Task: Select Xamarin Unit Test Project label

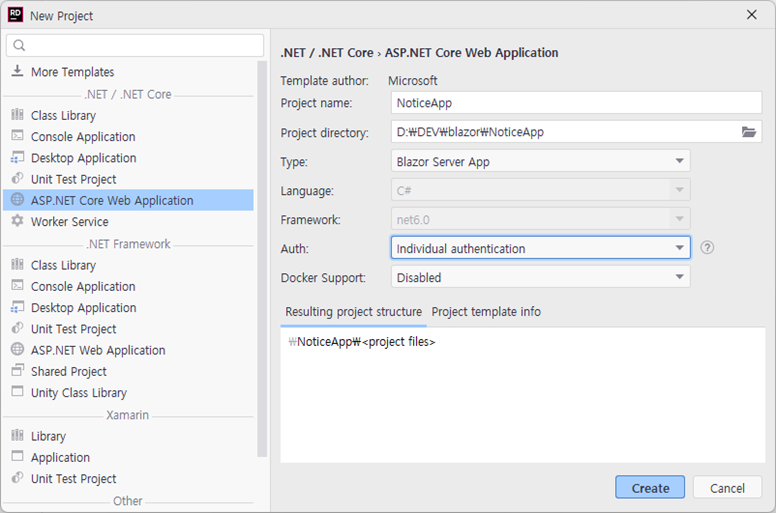Action: [73, 479]
